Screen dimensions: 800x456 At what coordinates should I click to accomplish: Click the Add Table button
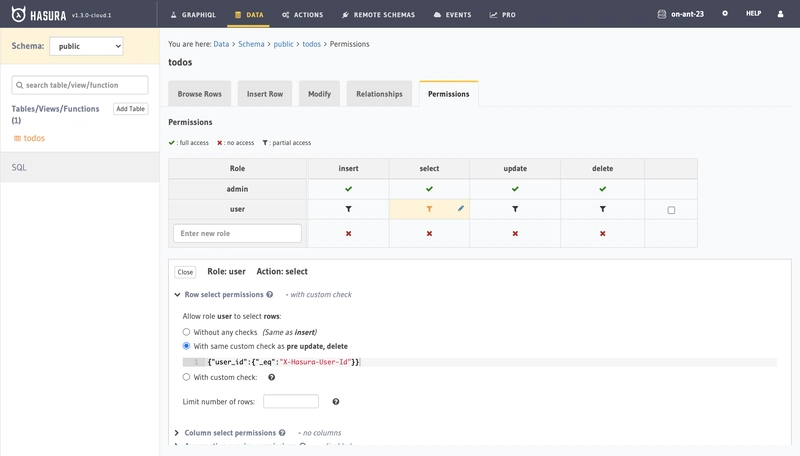tap(131, 109)
